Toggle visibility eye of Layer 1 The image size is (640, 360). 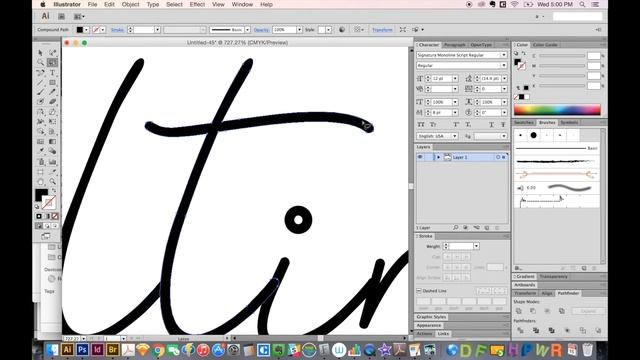tap(420, 157)
